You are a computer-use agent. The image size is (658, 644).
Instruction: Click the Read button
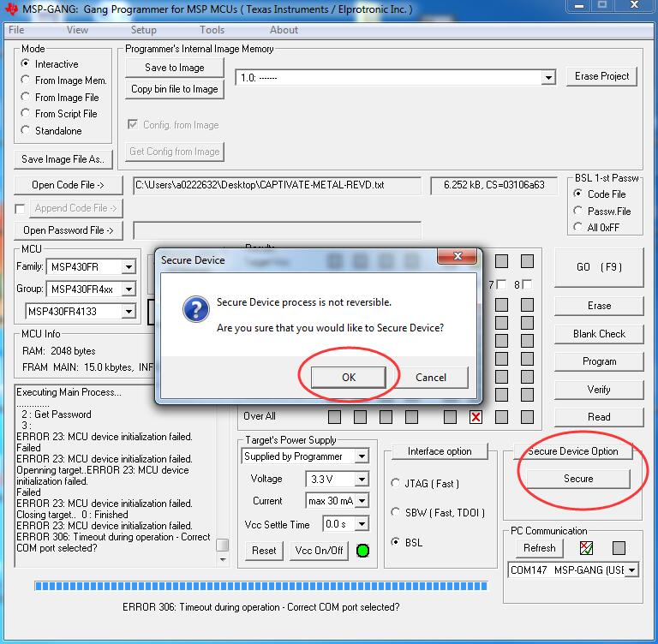[599, 417]
